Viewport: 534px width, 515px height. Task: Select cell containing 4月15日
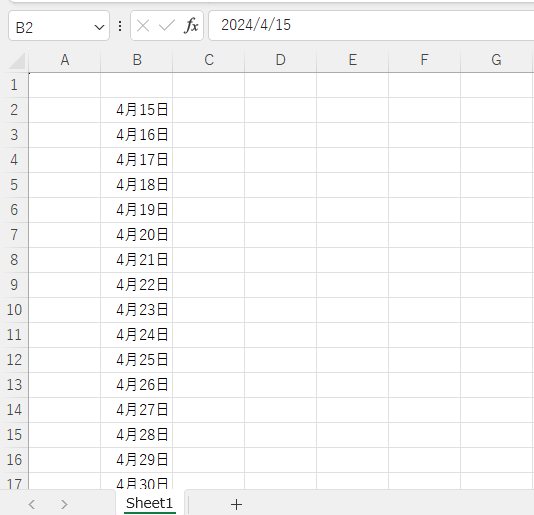137,110
